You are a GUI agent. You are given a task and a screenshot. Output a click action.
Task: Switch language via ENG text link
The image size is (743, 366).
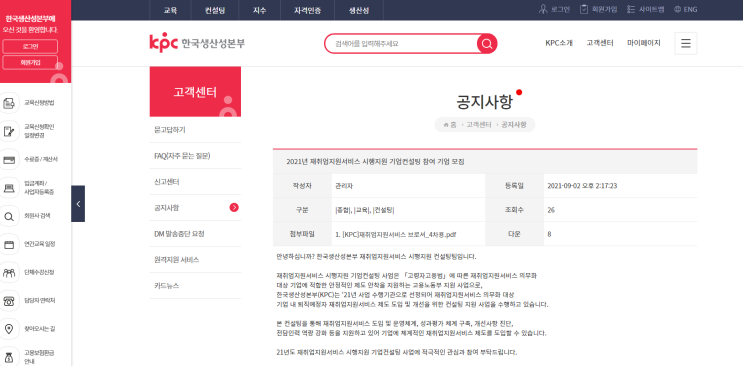click(690, 9)
